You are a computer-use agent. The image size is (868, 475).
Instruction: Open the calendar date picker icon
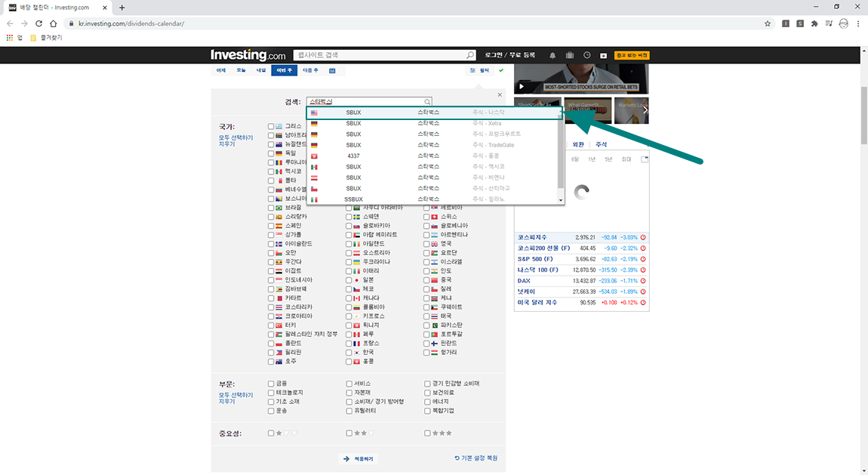tap(332, 70)
